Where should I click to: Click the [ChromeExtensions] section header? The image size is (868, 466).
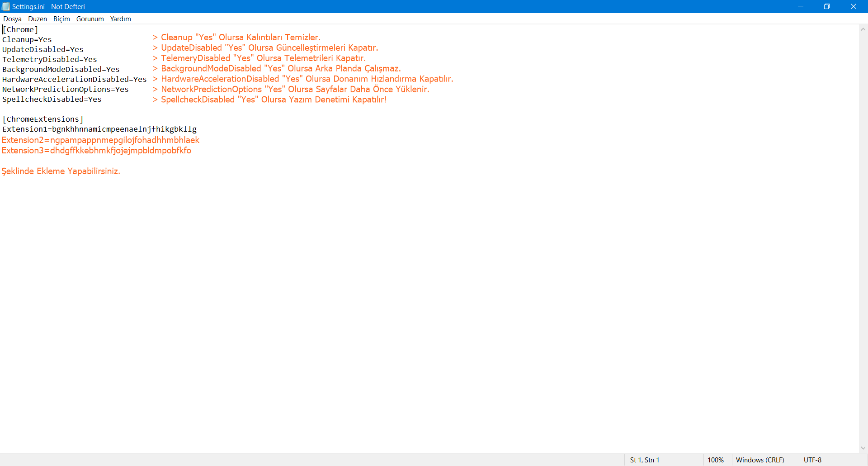click(43, 119)
